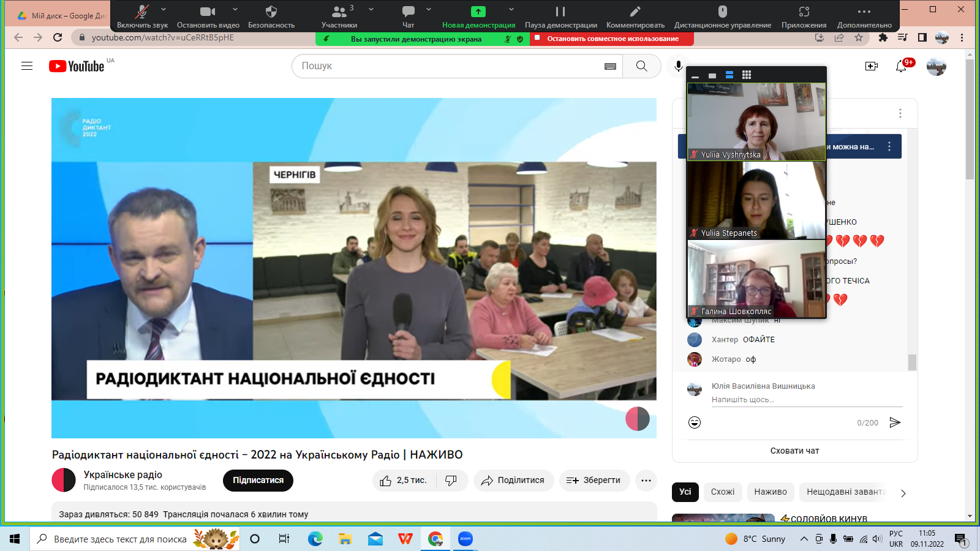This screenshot has width=980, height=551.
Task: Open live chat three-dot options menu
Action: point(900,113)
